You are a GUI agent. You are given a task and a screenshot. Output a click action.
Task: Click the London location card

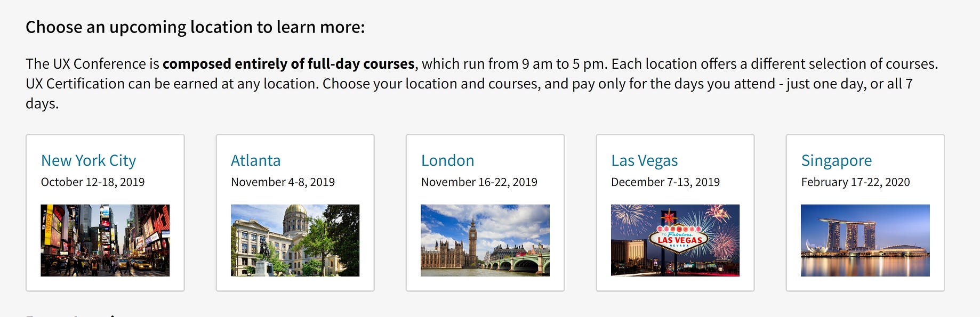(486, 212)
